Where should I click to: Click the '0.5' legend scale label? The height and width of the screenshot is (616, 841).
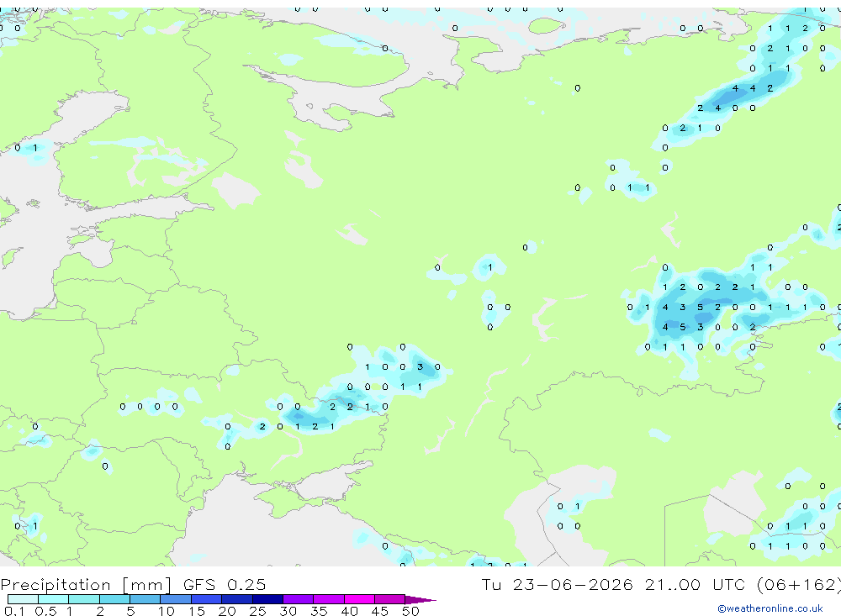[x=45, y=611]
